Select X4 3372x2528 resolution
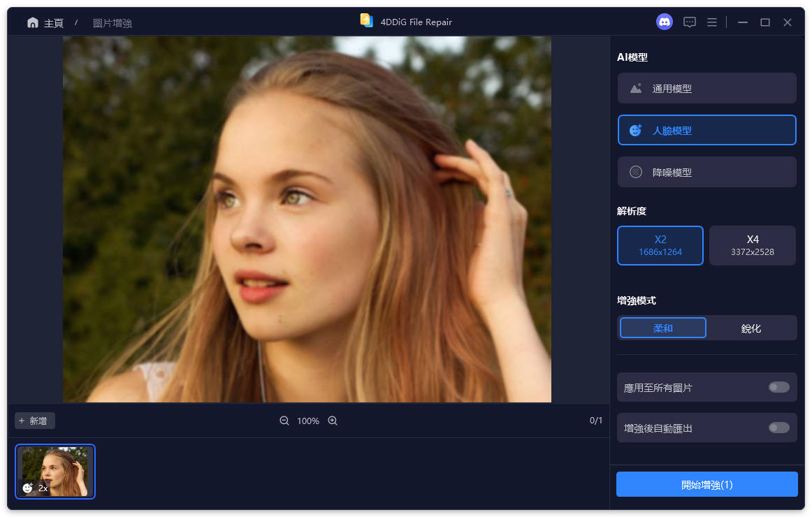Viewport: 812px width, 517px height. click(752, 245)
